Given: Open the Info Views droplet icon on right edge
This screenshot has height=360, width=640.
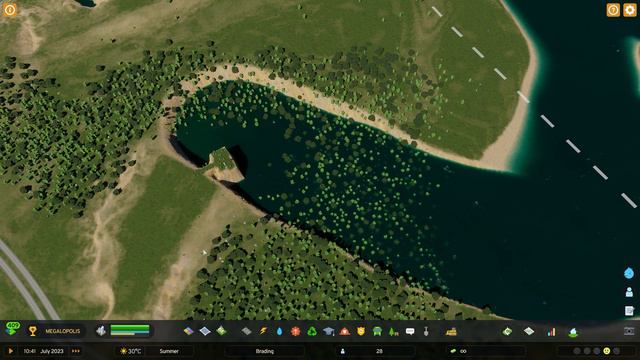Looking at the screenshot, I should 629,273.
